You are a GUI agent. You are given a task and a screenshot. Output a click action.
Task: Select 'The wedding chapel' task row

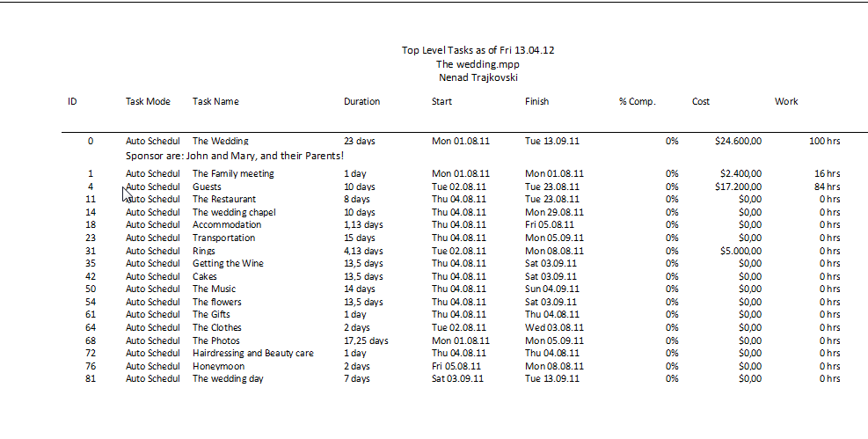pos(234,212)
